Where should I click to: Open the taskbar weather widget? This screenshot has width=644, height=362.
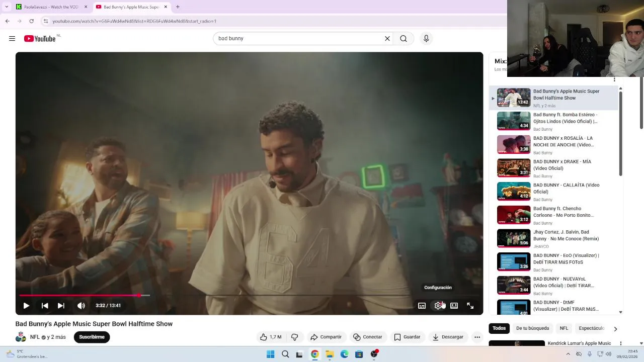[26, 354]
